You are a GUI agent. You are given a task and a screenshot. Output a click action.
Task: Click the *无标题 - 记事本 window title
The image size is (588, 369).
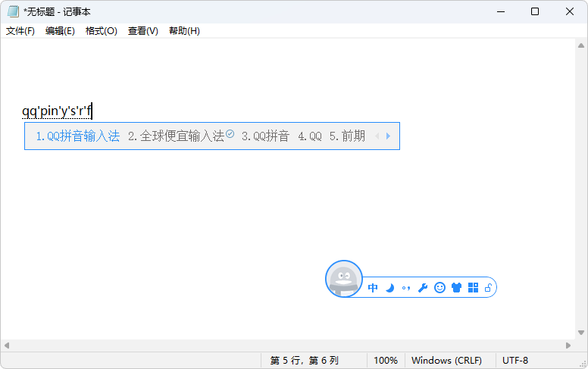[57, 11]
